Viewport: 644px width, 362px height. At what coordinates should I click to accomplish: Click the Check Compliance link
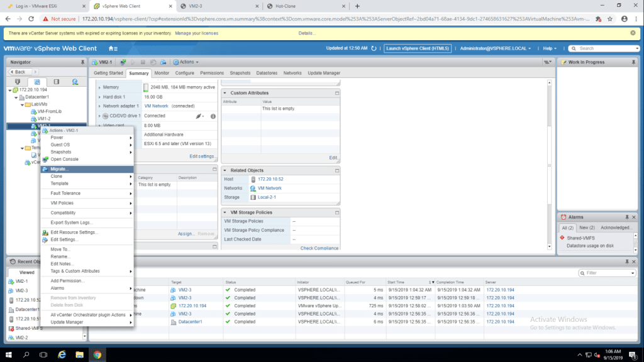319,248
